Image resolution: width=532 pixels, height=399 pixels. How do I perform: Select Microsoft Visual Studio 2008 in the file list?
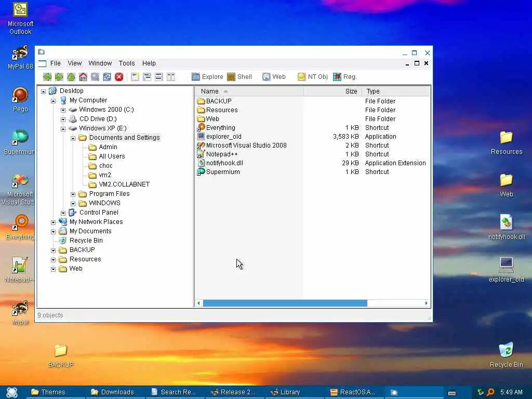pyautogui.click(x=246, y=145)
